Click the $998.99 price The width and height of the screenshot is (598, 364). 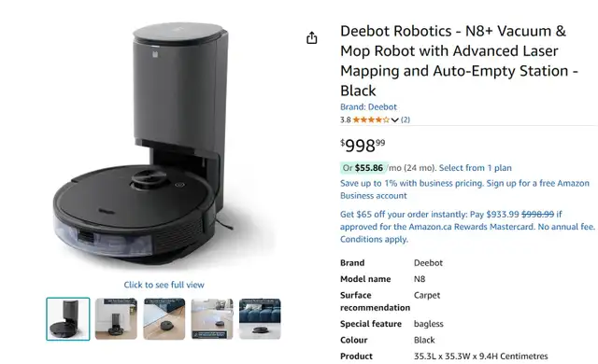pos(363,146)
